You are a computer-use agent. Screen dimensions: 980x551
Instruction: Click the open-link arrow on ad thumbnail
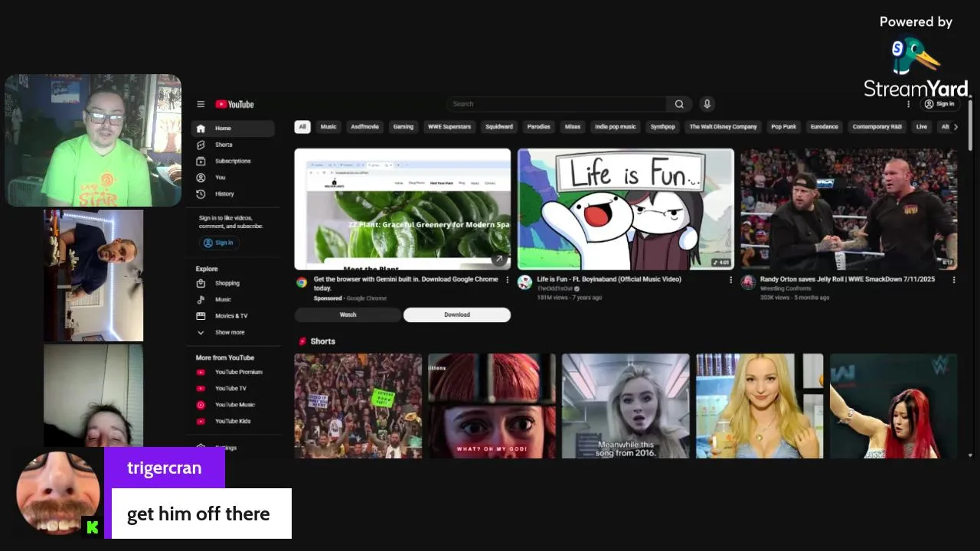pos(499,259)
